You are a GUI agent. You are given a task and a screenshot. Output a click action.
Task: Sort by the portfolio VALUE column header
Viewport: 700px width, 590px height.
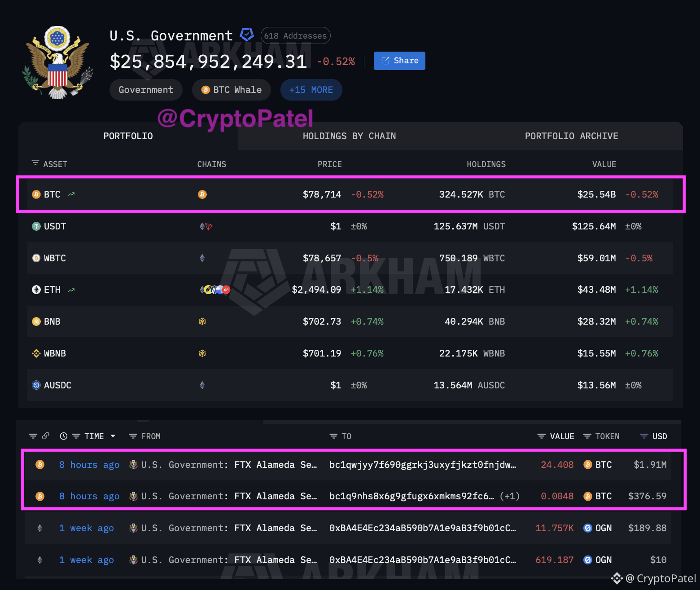[604, 164]
